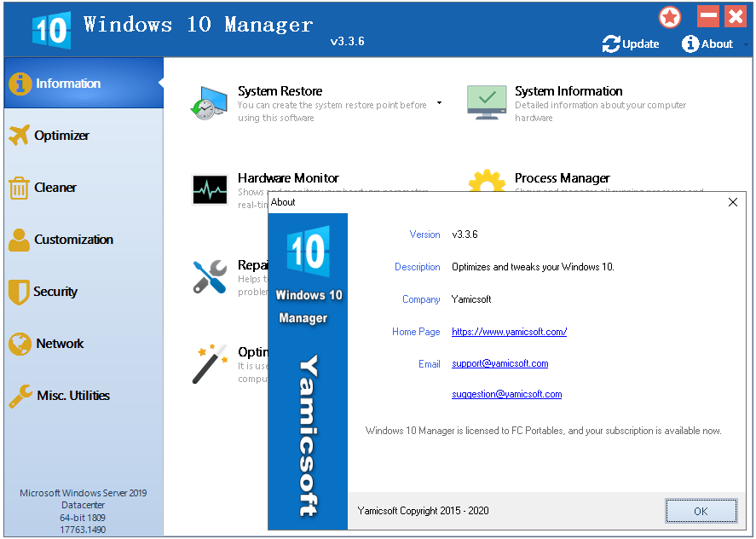Click the Optimizer airplane icon
The image size is (756, 539).
[20, 135]
